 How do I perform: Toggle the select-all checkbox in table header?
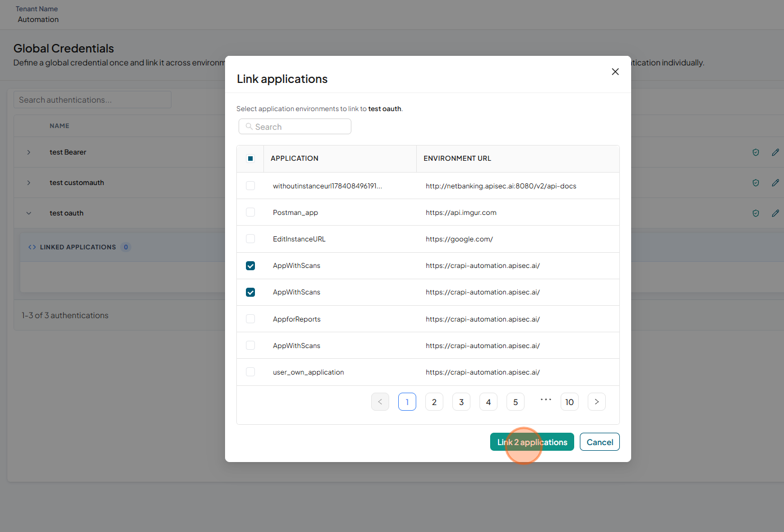pos(250,159)
